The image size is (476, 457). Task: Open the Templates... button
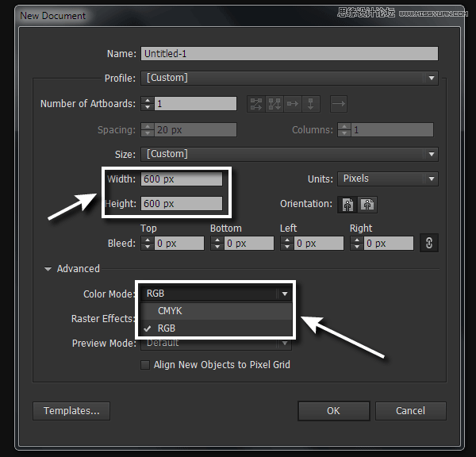click(x=71, y=410)
